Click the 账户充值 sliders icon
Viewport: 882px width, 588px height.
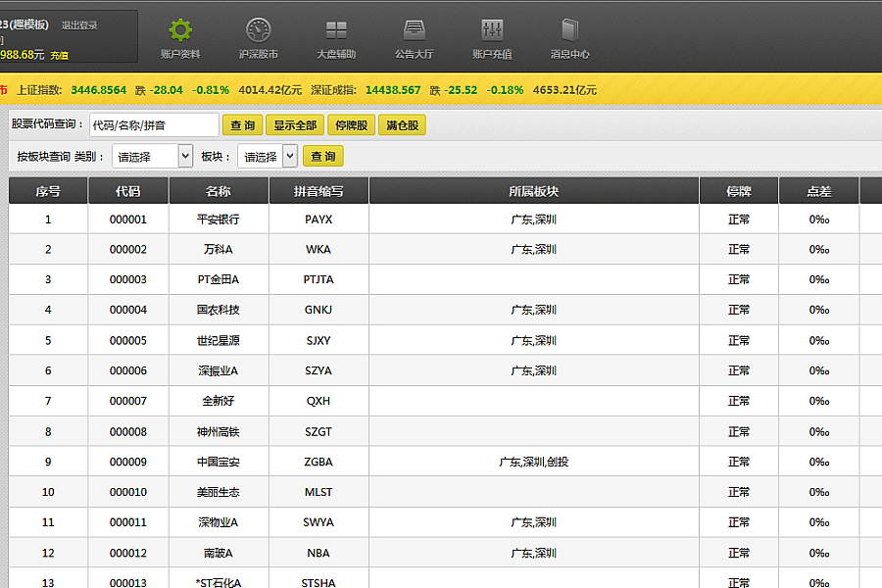492,30
